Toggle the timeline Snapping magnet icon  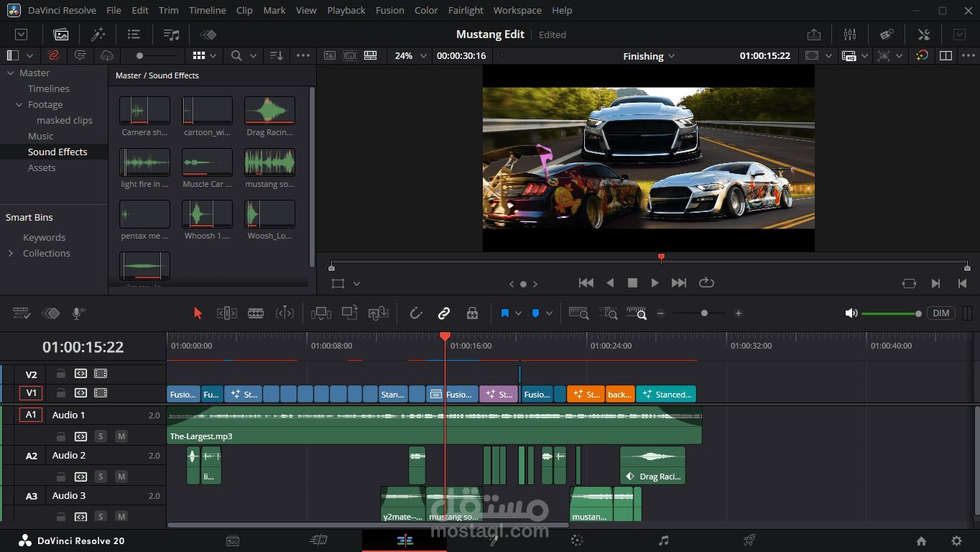coord(415,313)
